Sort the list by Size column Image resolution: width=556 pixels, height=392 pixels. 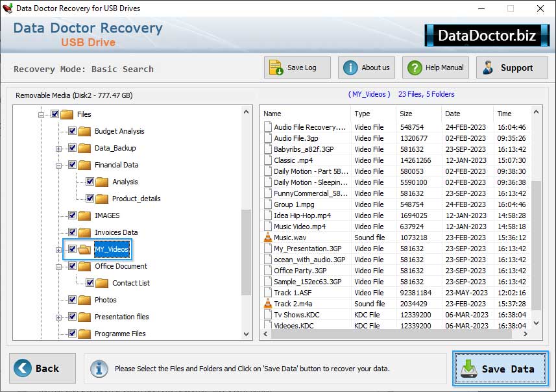point(419,114)
